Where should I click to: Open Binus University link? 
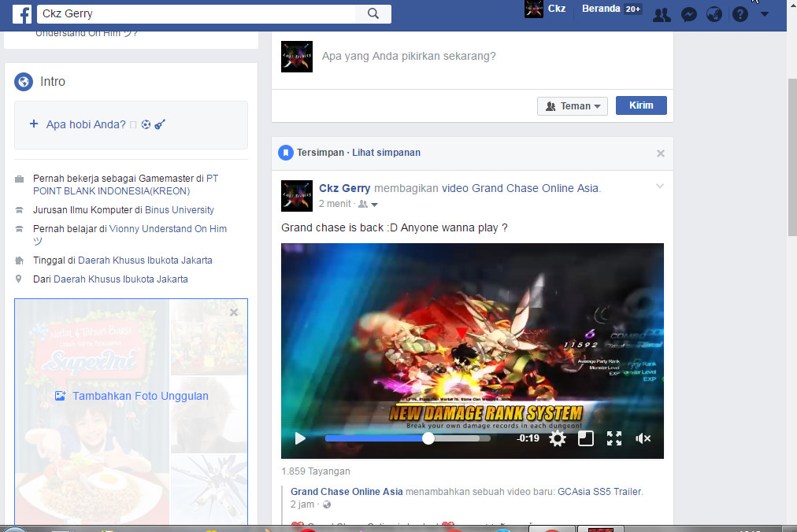click(x=180, y=210)
